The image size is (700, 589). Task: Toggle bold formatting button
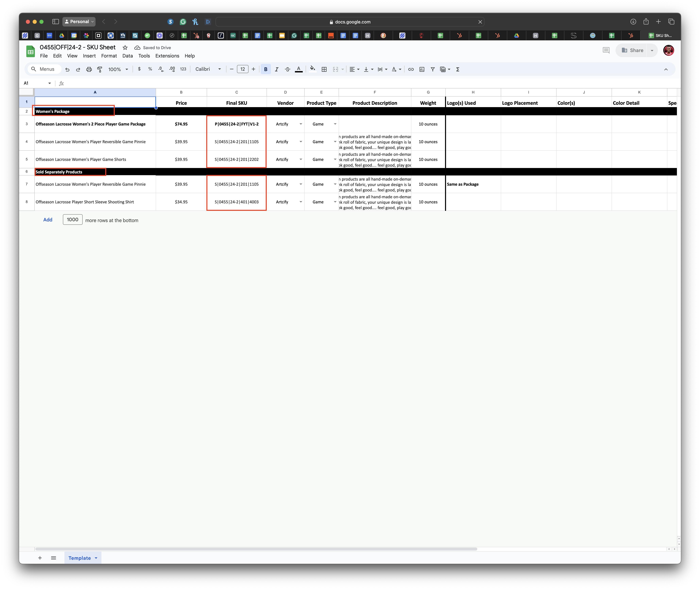coord(266,69)
